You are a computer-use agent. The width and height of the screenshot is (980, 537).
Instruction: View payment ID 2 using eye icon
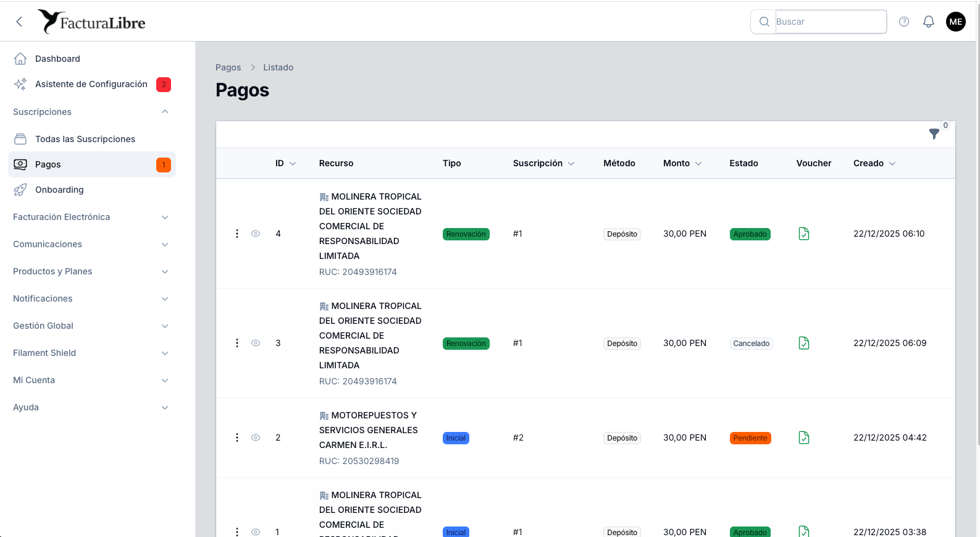pyautogui.click(x=256, y=438)
